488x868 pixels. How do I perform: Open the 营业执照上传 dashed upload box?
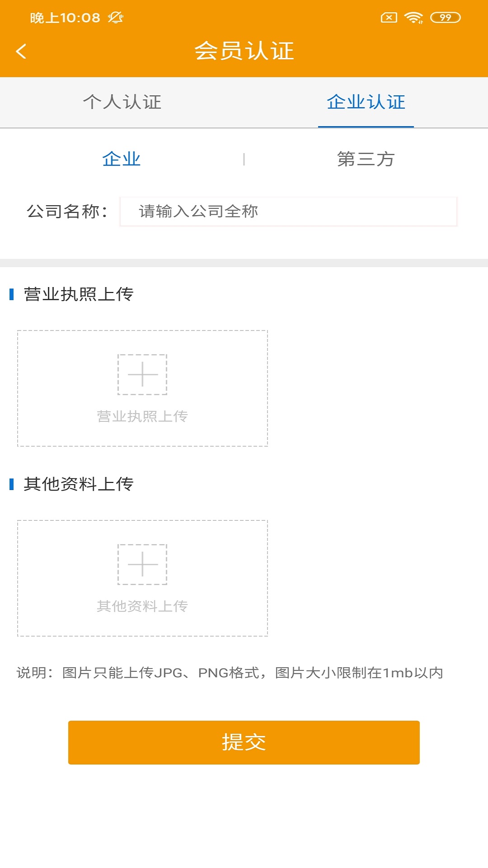142,388
